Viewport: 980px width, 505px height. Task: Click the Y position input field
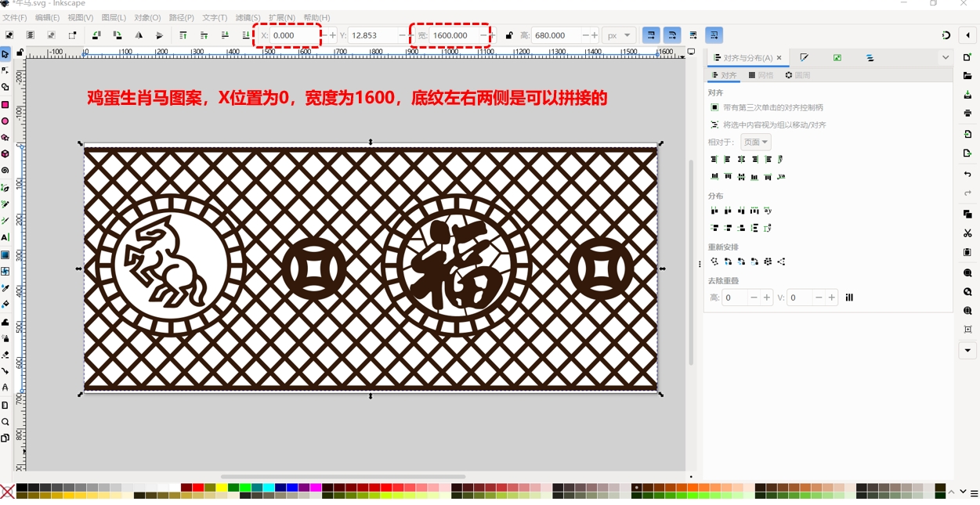[373, 35]
